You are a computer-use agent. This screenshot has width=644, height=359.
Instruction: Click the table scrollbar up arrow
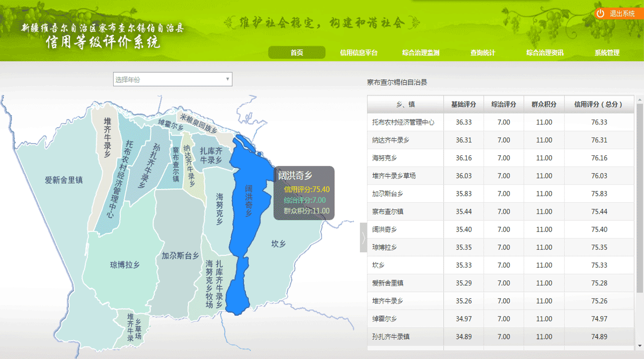[x=640, y=99]
